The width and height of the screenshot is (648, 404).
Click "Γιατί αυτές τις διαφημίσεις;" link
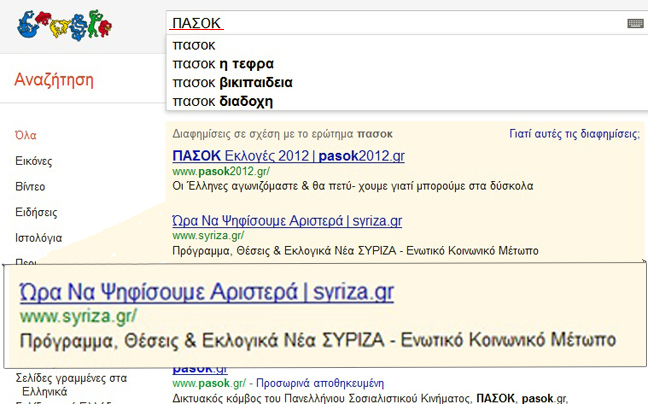574,133
